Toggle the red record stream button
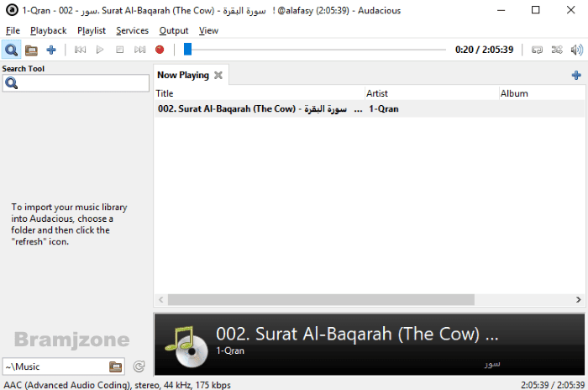Viewport: 588px width, 390px height. coord(160,50)
